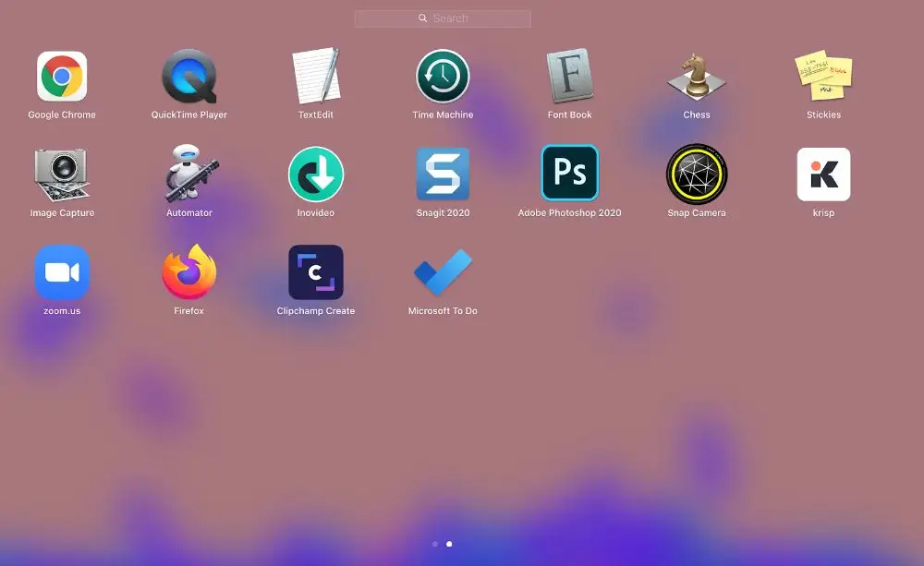The height and width of the screenshot is (566, 924).
Task: Open Snap Camera app
Action: pos(697,175)
